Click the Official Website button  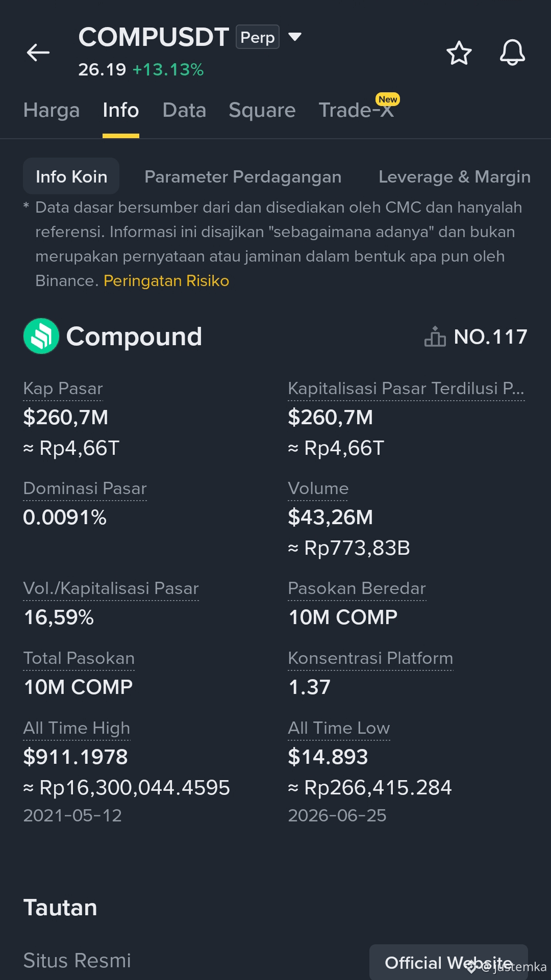(448, 962)
